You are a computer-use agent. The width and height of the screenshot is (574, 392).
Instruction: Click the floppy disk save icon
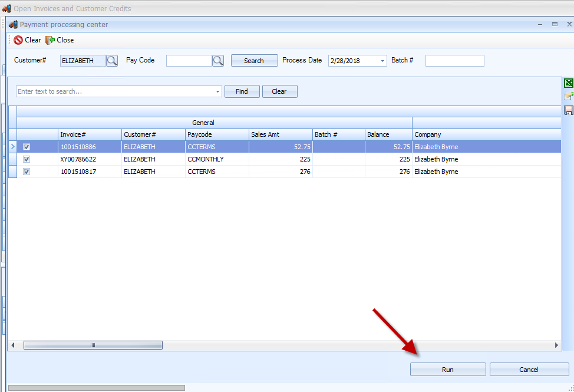(569, 111)
